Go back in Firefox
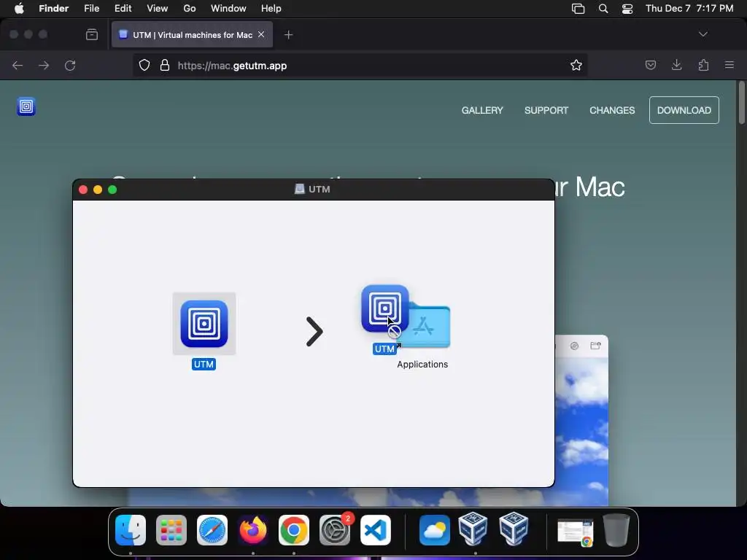Viewport: 747px width, 560px height. [x=18, y=66]
